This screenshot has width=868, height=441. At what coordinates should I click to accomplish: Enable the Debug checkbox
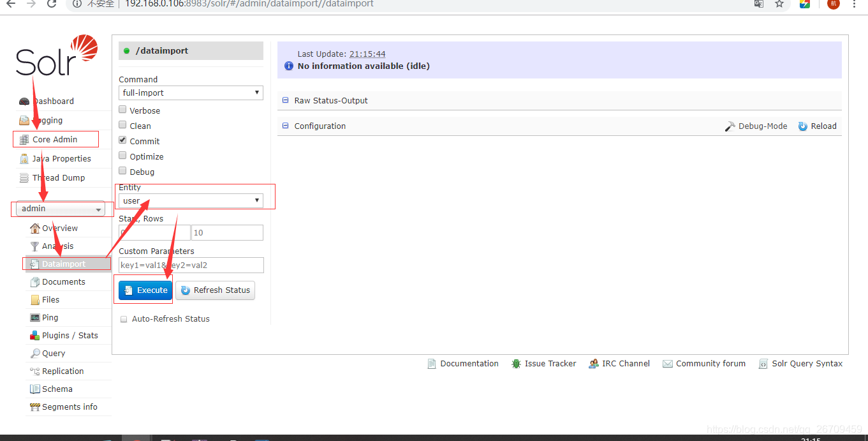[x=122, y=171]
